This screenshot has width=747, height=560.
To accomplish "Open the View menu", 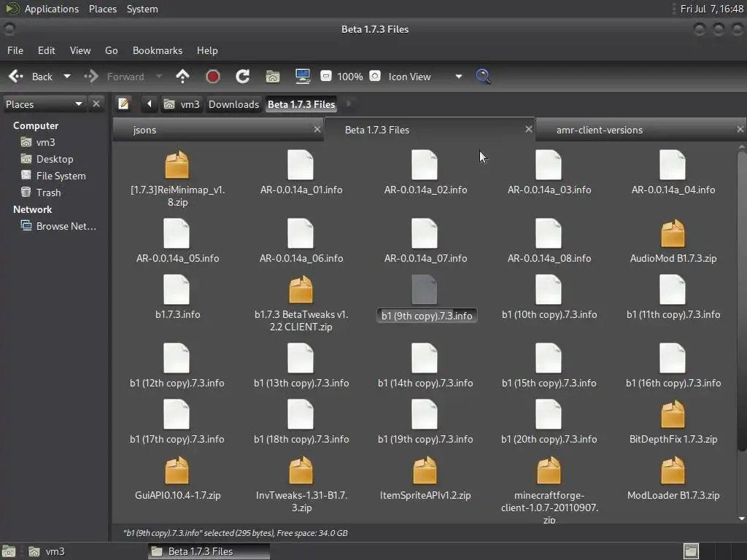I will tap(80, 50).
